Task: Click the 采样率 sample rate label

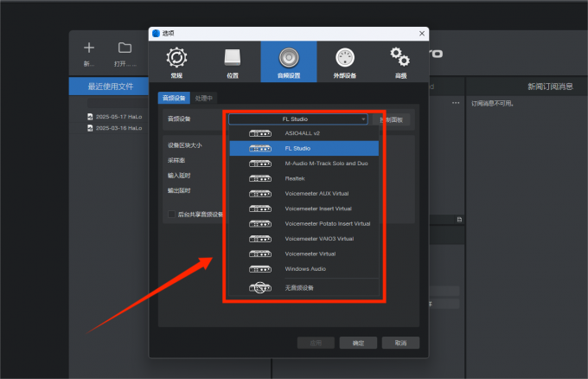Action: pyautogui.click(x=176, y=160)
